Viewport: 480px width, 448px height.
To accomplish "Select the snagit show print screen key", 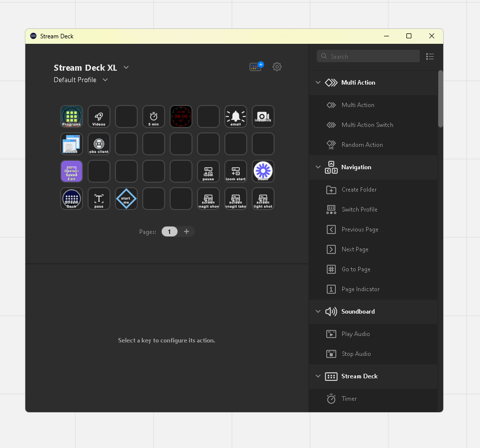I will (208, 199).
